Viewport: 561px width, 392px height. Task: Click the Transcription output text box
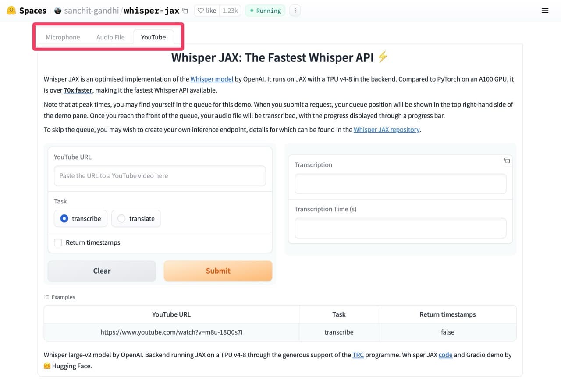point(400,184)
